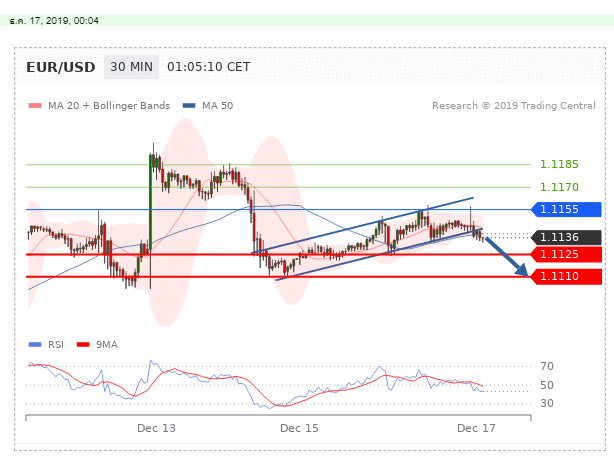Click the 9MA red legend swatch
Viewport: 614px width, 458px height.
(x=83, y=344)
